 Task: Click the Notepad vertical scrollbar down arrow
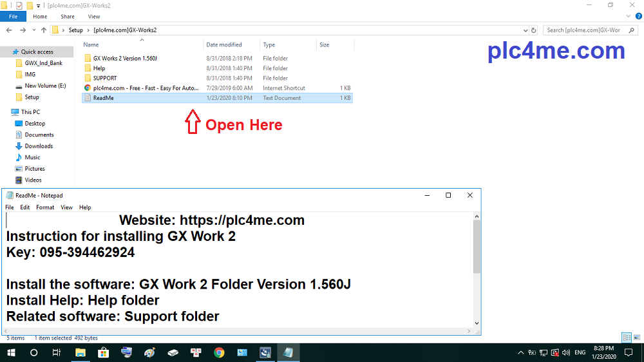click(x=477, y=323)
